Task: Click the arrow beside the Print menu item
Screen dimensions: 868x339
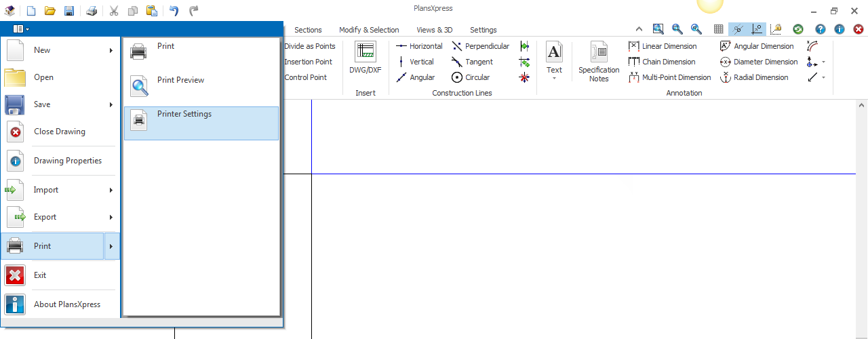Action: [x=111, y=246]
